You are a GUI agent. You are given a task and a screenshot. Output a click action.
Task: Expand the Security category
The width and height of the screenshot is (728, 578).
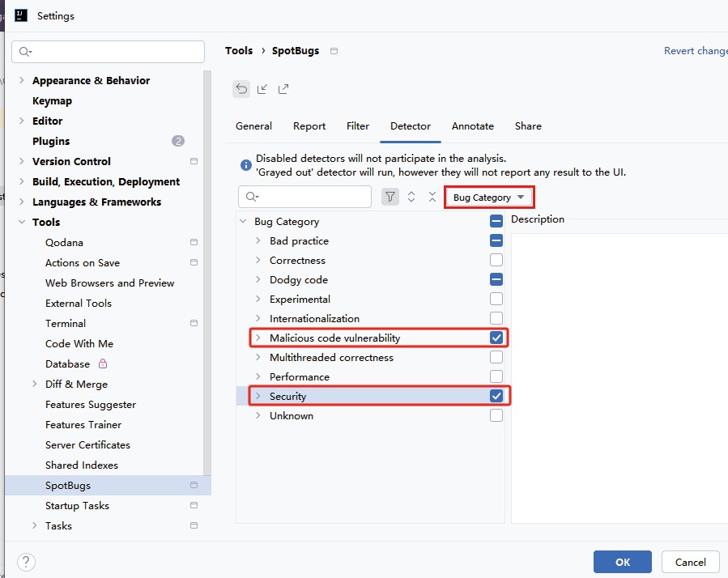click(x=258, y=396)
